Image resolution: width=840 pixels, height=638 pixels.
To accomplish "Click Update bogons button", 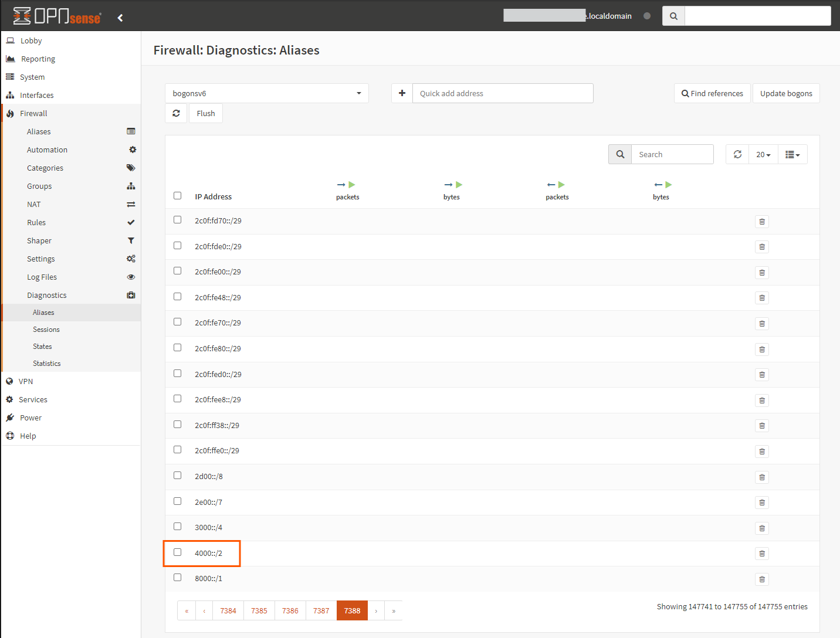I will (786, 93).
